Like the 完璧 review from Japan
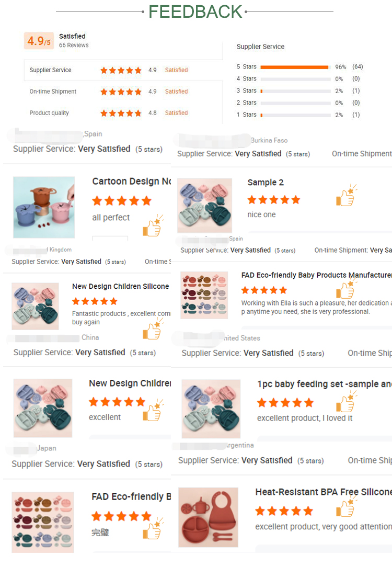The image size is (392, 566). pos(153,528)
